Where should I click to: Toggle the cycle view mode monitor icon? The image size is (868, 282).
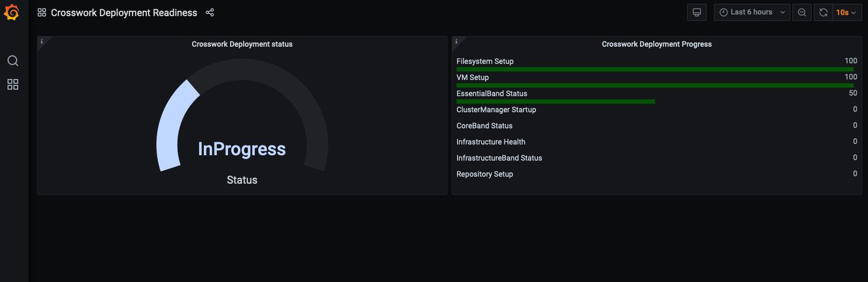pos(697,12)
